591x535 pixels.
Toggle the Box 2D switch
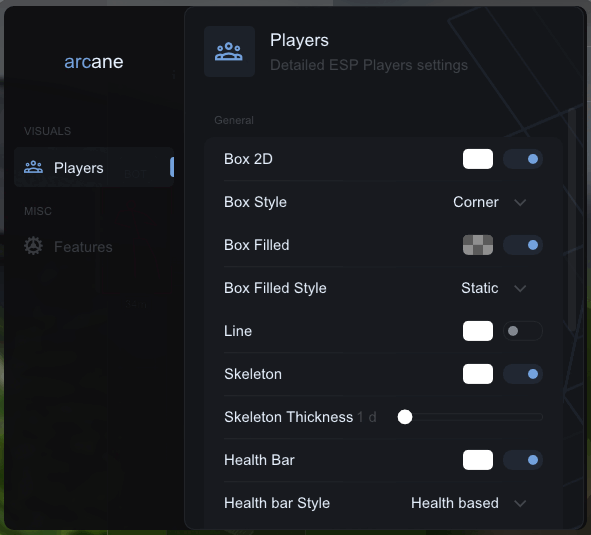[x=523, y=159]
